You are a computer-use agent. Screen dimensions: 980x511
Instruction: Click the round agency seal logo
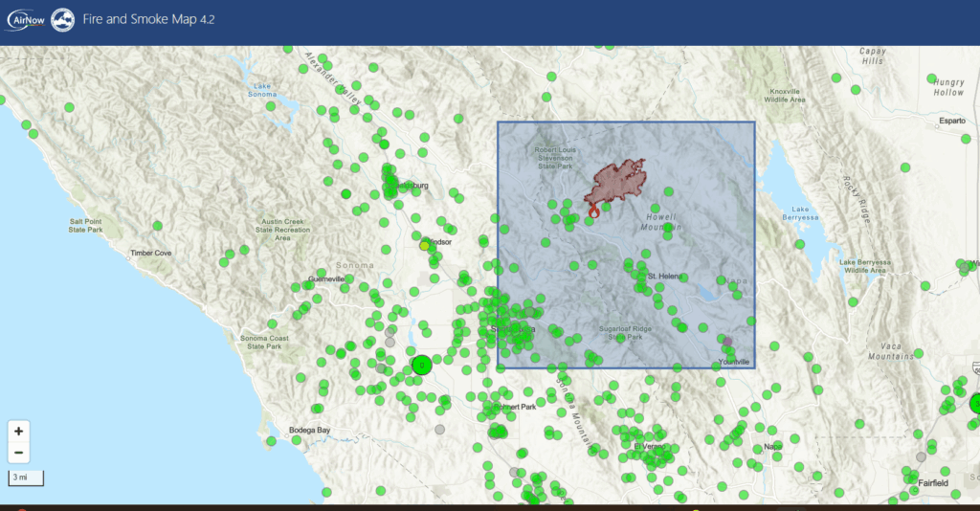click(x=63, y=21)
